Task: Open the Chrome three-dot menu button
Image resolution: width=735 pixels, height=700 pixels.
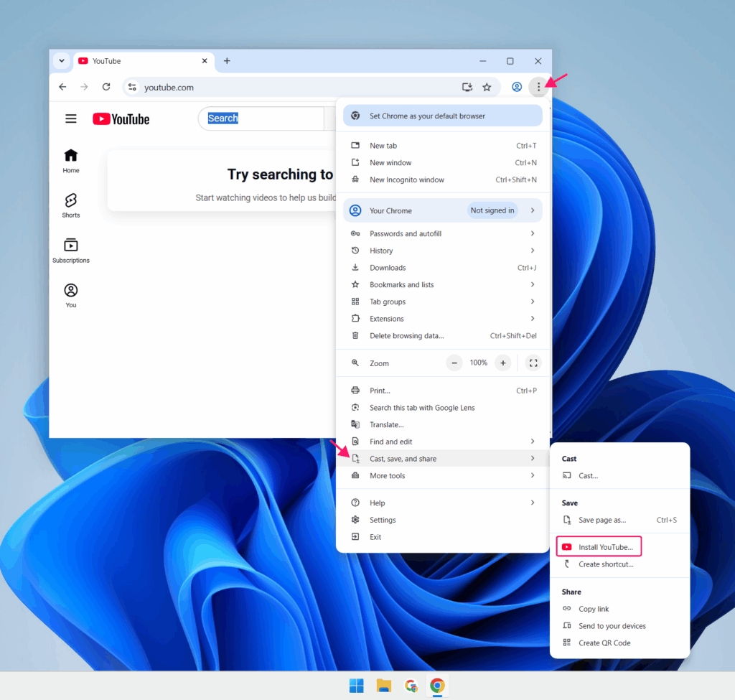Action: click(538, 87)
